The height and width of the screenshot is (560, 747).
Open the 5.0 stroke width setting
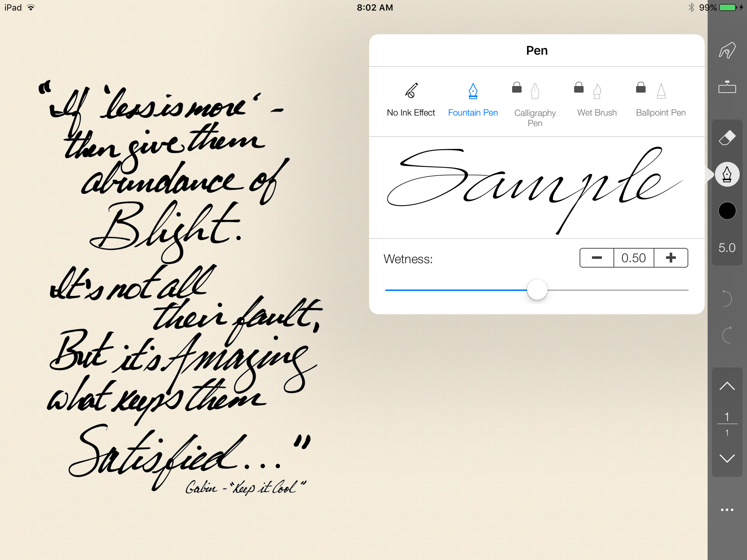[727, 248]
